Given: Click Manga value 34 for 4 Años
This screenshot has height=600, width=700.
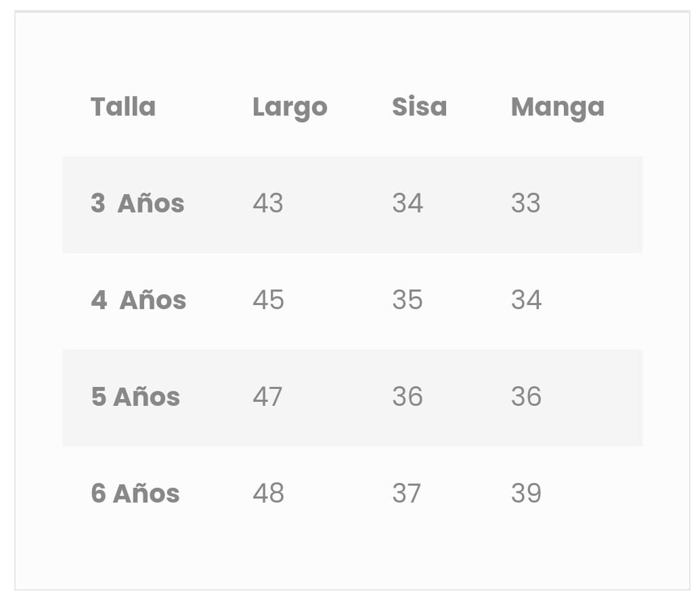Looking at the screenshot, I should point(526,300).
